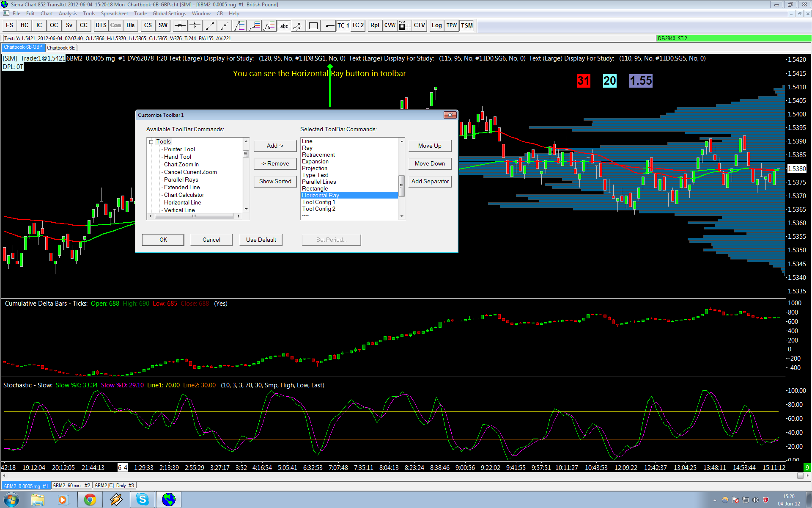812x508 pixels.
Task: Click the CS toolbar button
Action: click(x=148, y=25)
